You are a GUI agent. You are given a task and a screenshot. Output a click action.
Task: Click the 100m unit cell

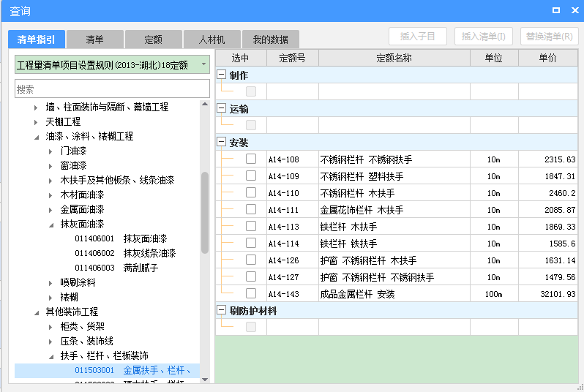pyautogui.click(x=494, y=294)
